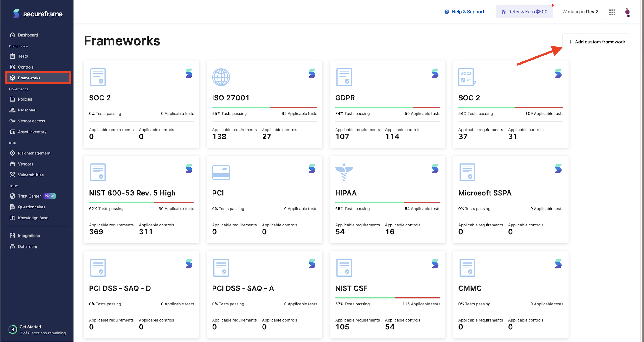Open the Working in Dev 2 switcher
This screenshot has width=644, height=342.
(580, 12)
